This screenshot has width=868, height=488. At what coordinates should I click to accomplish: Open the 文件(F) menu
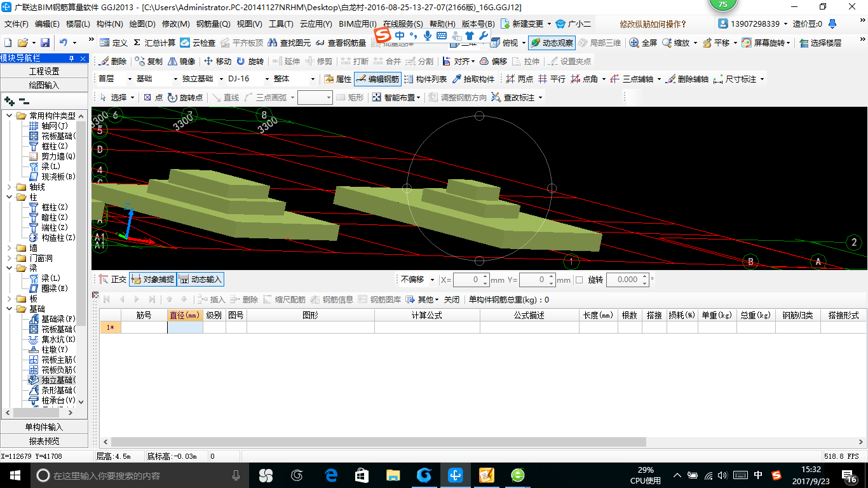16,24
